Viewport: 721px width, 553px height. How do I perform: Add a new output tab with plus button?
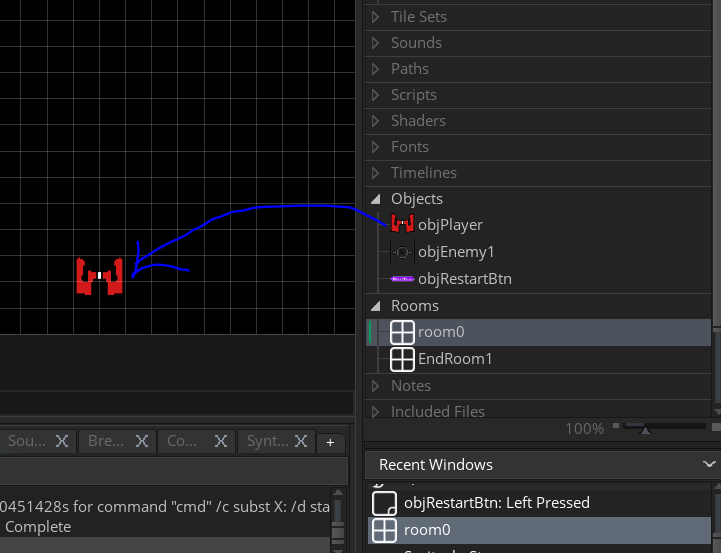point(330,442)
